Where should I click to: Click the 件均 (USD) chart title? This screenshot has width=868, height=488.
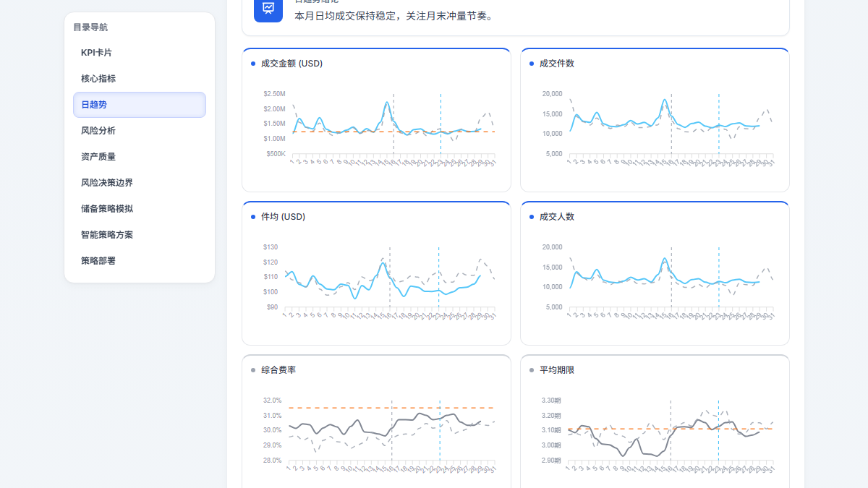tap(283, 217)
